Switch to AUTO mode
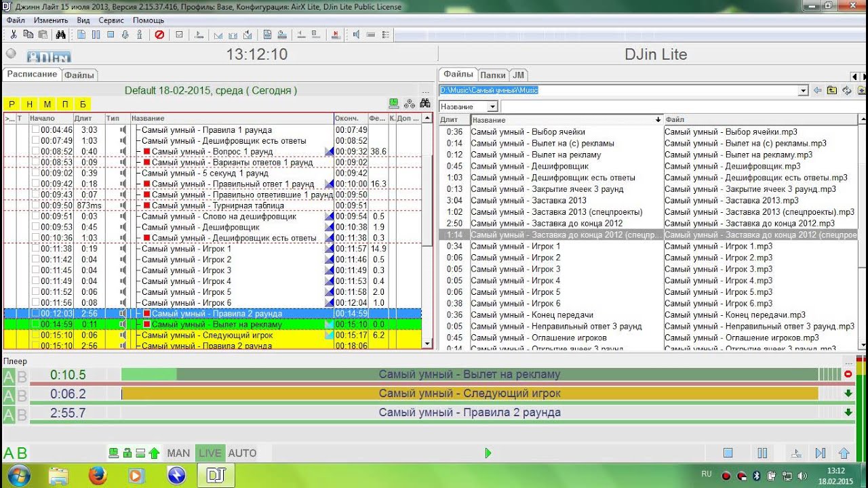 [242, 453]
